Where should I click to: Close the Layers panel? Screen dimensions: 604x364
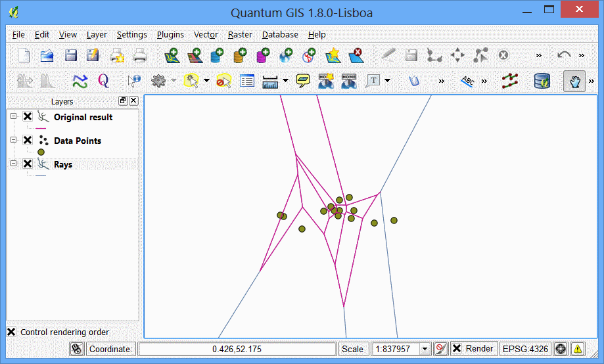tap(133, 101)
